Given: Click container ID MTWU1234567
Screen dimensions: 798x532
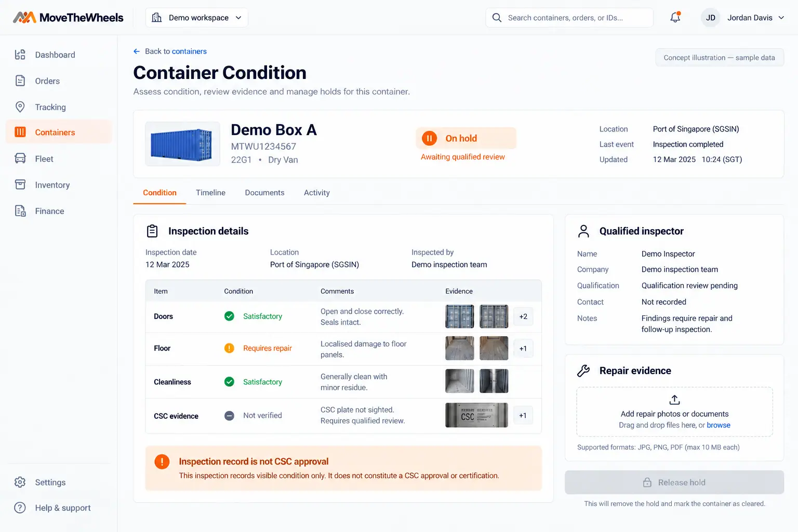Looking at the screenshot, I should point(263,147).
